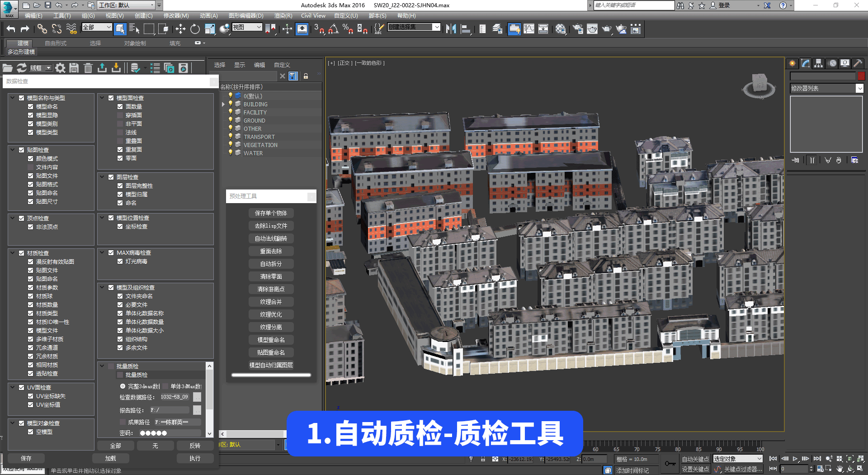Activate the Angle Snap toggle
Screen dimensions: 868x475
coord(333,29)
